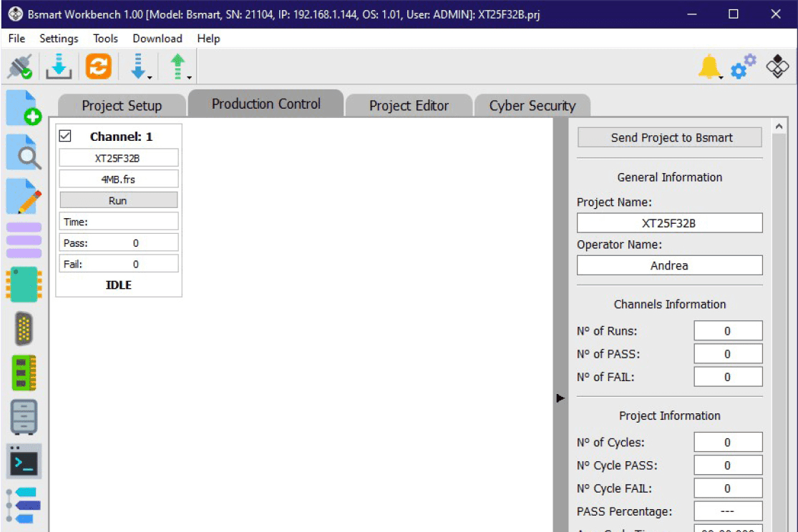Click the N° of Cycles value box
Viewport: 798px width, 532px height.
pos(728,442)
